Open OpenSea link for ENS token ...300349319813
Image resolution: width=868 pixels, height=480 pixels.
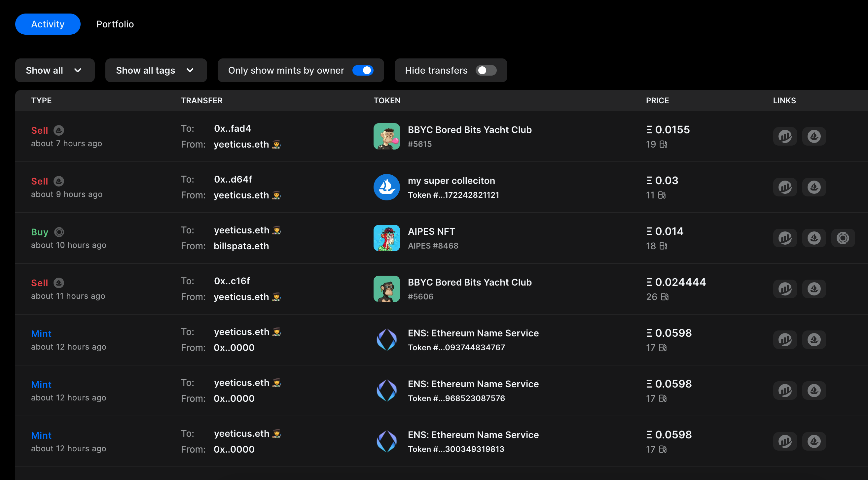point(814,442)
